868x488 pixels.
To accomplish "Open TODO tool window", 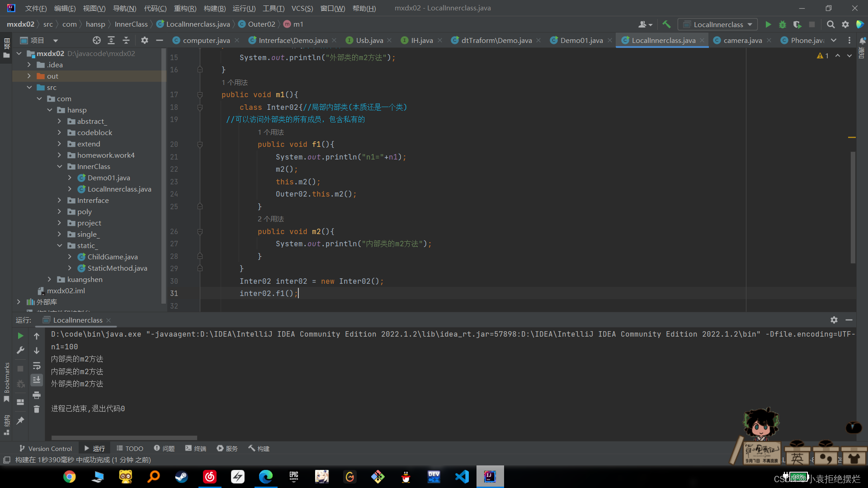I will tap(130, 448).
